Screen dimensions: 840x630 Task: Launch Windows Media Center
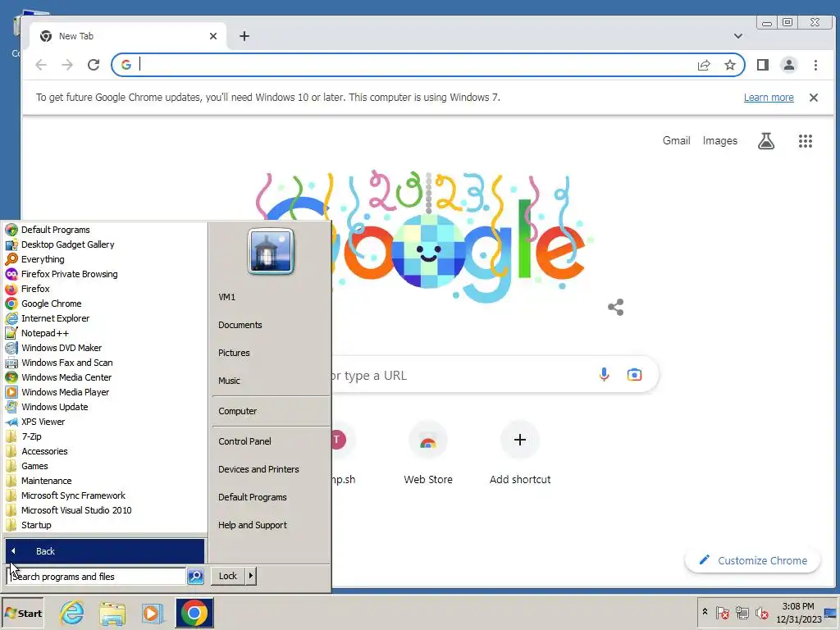tap(66, 377)
